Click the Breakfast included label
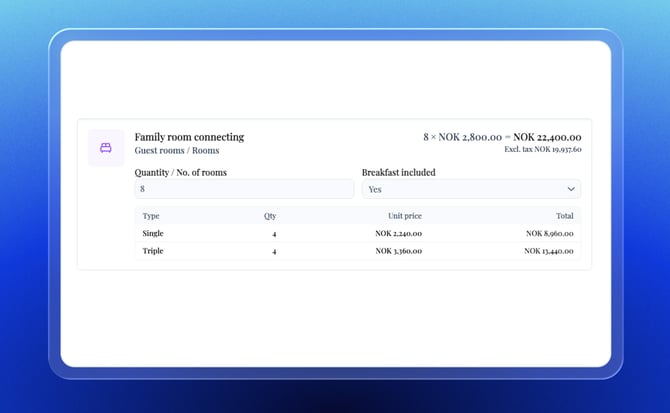This screenshot has height=413, width=670. pyautogui.click(x=399, y=173)
